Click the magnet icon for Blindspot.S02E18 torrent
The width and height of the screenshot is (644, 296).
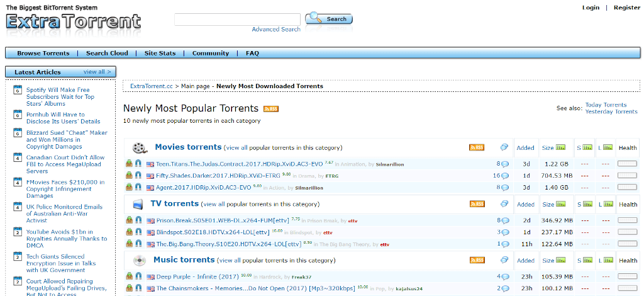point(138,232)
